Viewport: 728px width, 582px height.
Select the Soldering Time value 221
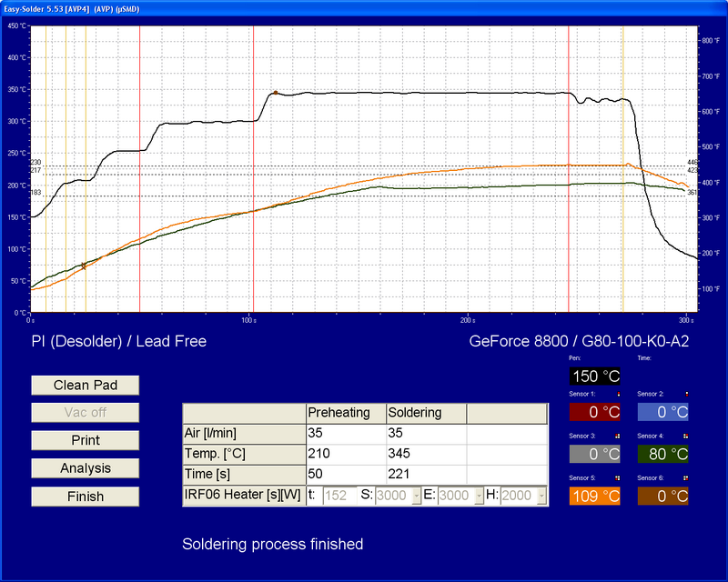[x=426, y=475]
